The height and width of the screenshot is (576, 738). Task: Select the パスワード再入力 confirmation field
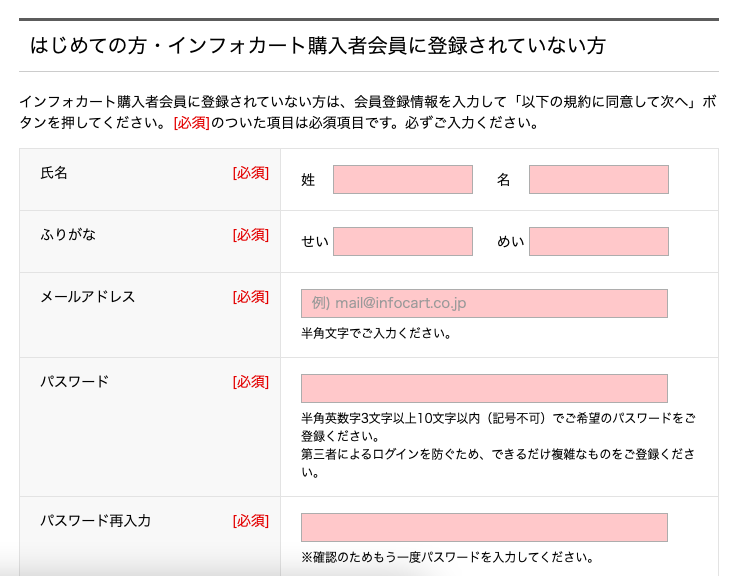coord(484,528)
